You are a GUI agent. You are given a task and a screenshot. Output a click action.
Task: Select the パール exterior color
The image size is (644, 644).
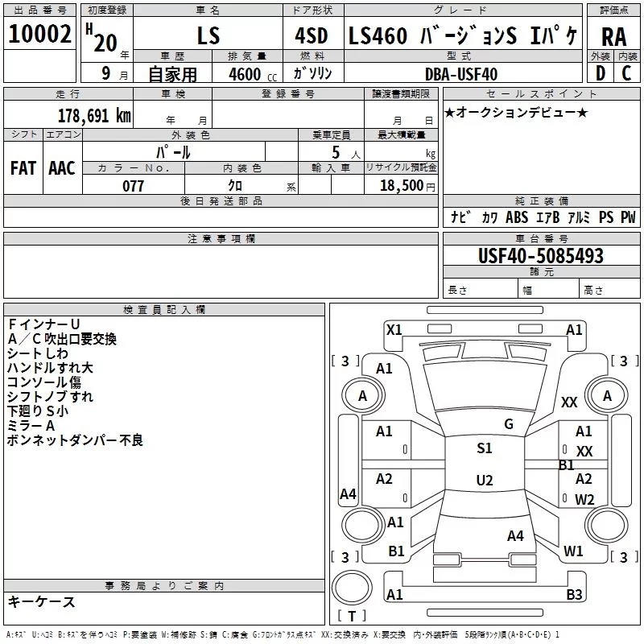pos(173,152)
